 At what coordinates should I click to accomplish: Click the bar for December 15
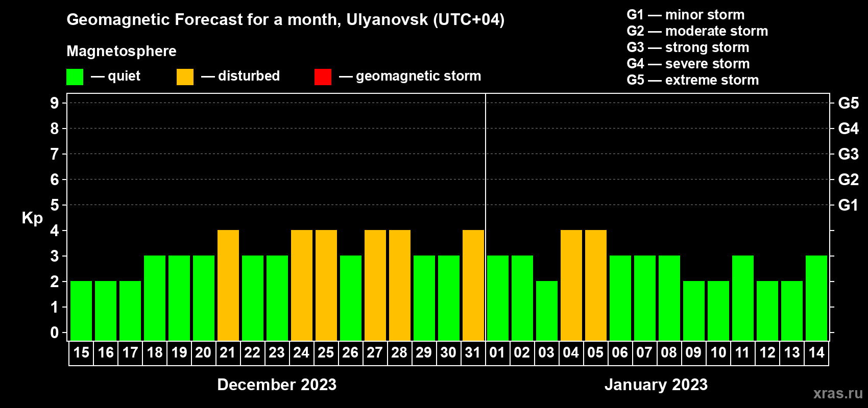[x=81, y=311]
